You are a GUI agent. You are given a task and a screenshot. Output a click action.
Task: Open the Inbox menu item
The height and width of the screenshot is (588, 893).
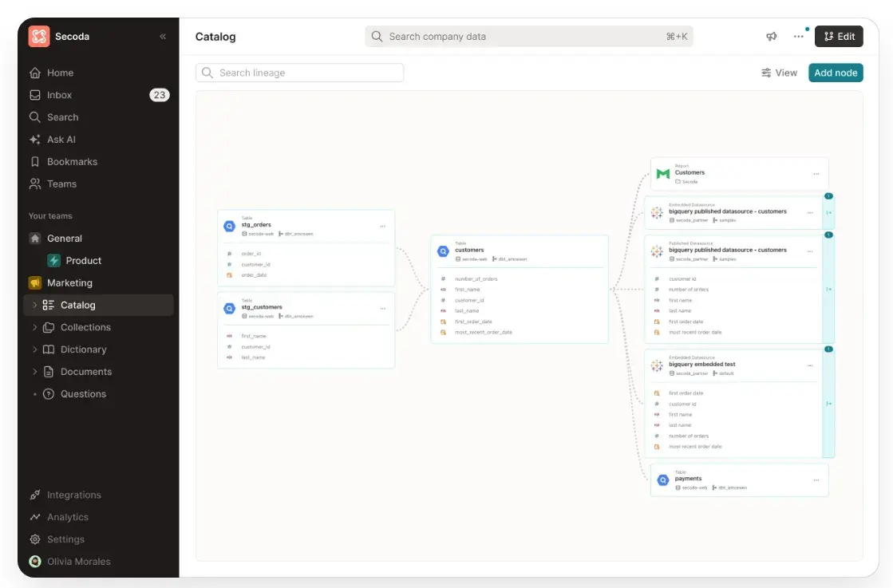pyautogui.click(x=59, y=95)
